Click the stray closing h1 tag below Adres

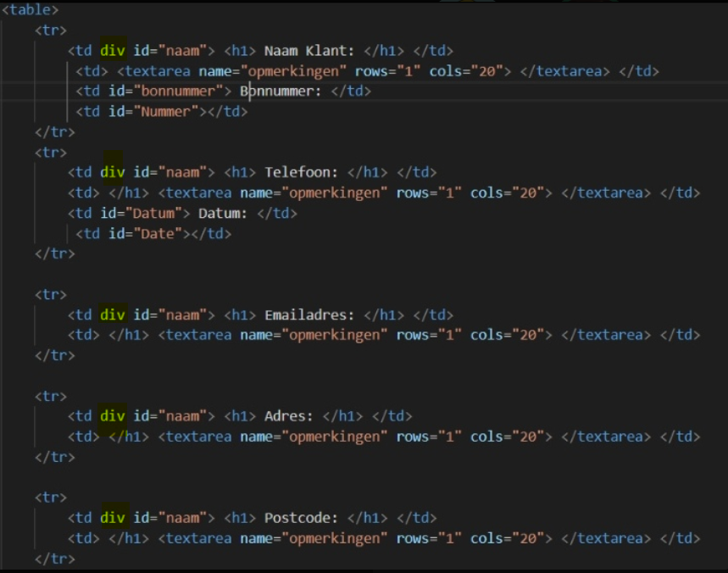click(128, 437)
